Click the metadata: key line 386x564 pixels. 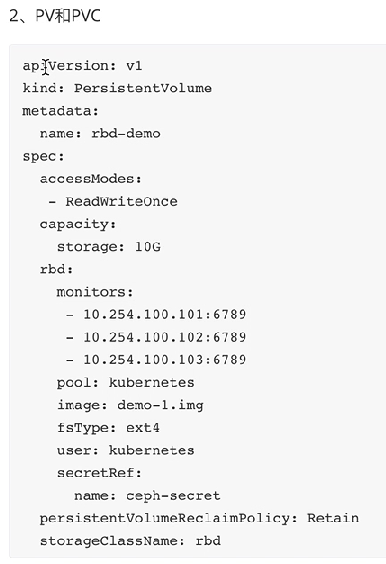tap(60, 111)
